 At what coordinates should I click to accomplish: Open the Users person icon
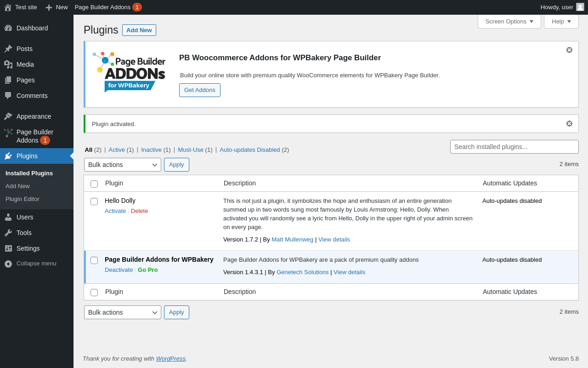click(8, 217)
